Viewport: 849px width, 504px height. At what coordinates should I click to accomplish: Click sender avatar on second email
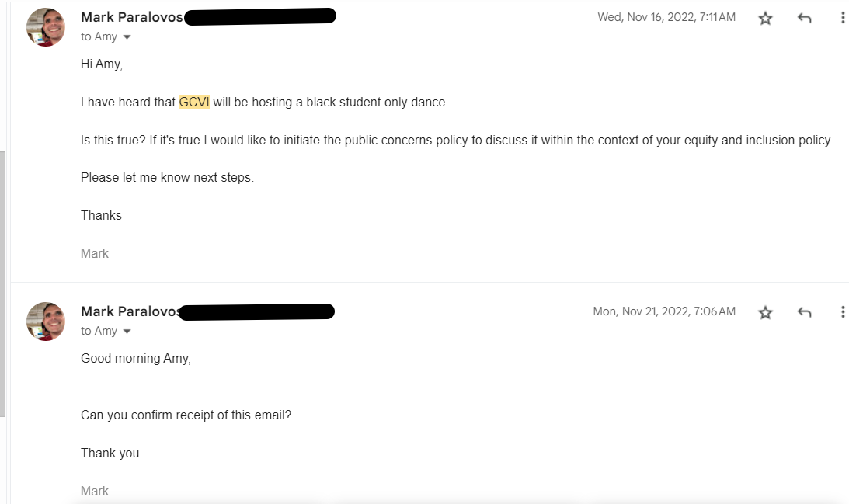(x=46, y=322)
